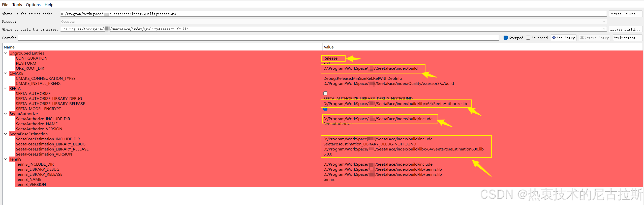Select the CMAKE_CONFIGURATION_TYPES entry
Viewport: 644px width, 205px height.
tap(46, 79)
